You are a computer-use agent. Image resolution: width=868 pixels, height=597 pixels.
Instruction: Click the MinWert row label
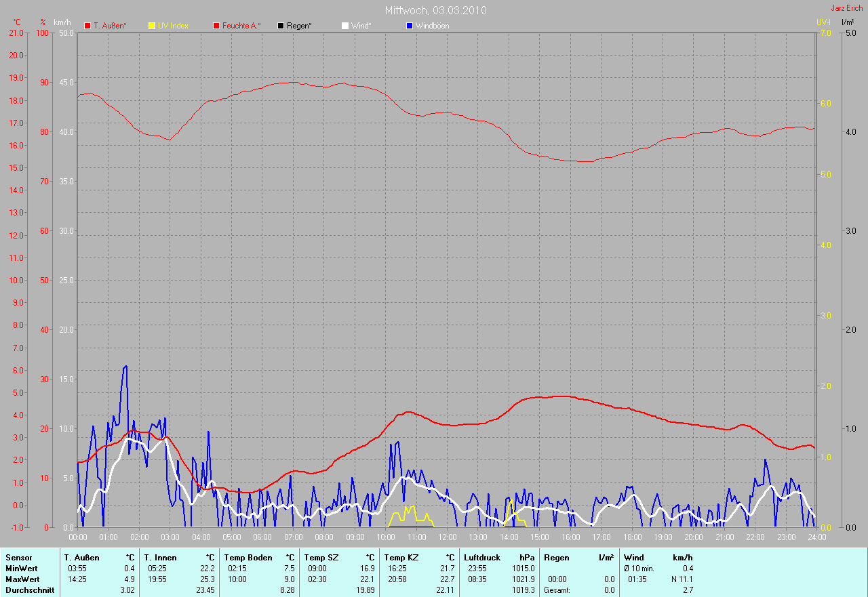click(22, 569)
